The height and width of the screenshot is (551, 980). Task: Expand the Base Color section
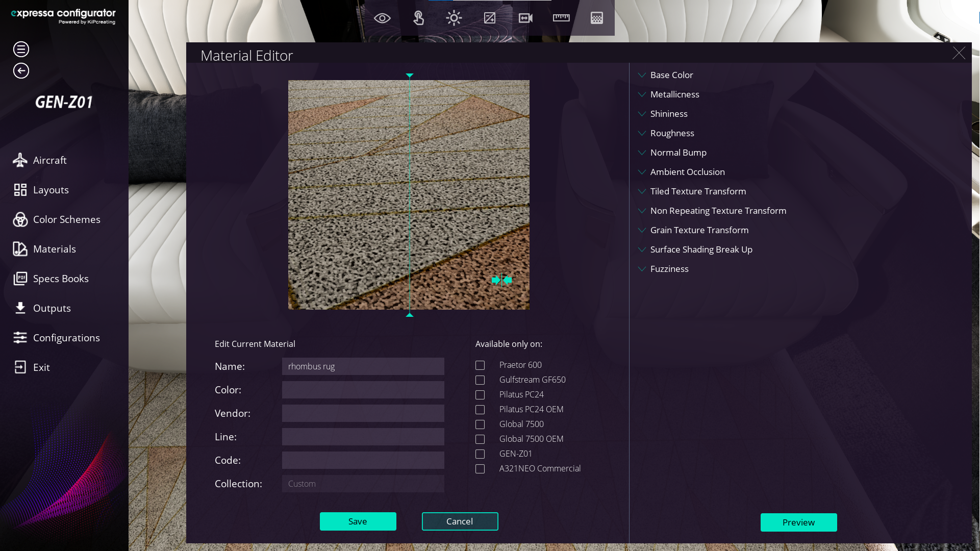click(671, 75)
